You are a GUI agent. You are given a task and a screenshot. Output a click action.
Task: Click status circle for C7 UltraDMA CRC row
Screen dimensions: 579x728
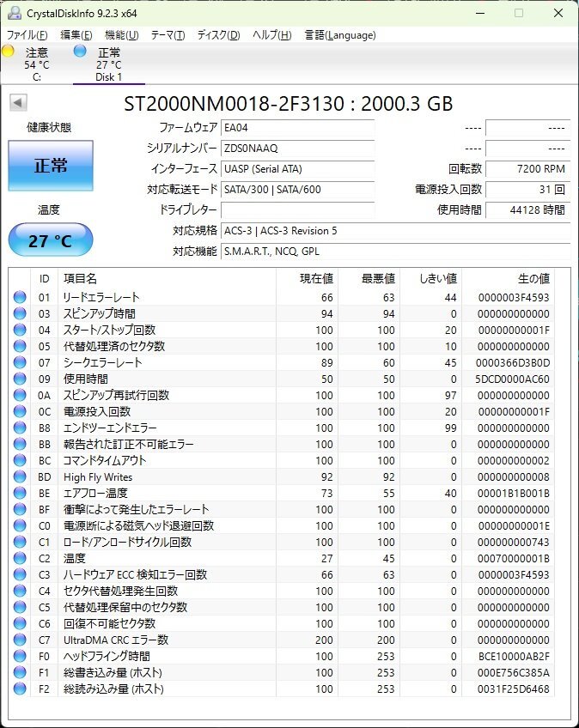click(x=20, y=640)
